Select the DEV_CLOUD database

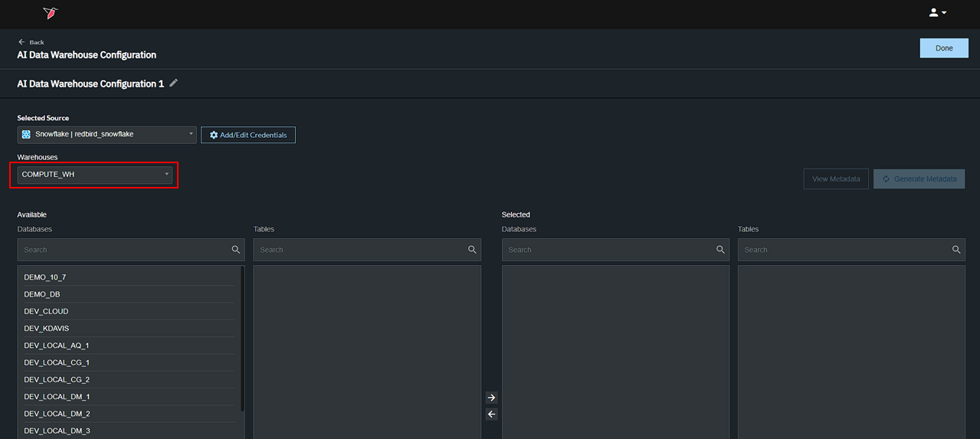point(129,311)
